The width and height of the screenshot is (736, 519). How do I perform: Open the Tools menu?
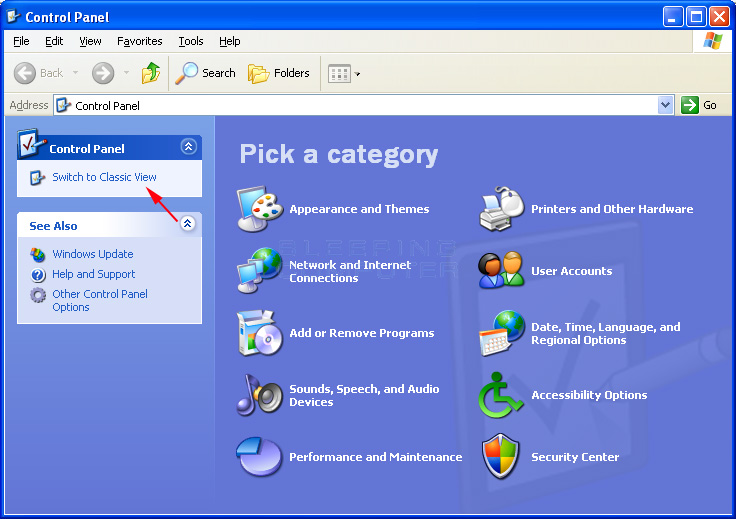coord(191,41)
